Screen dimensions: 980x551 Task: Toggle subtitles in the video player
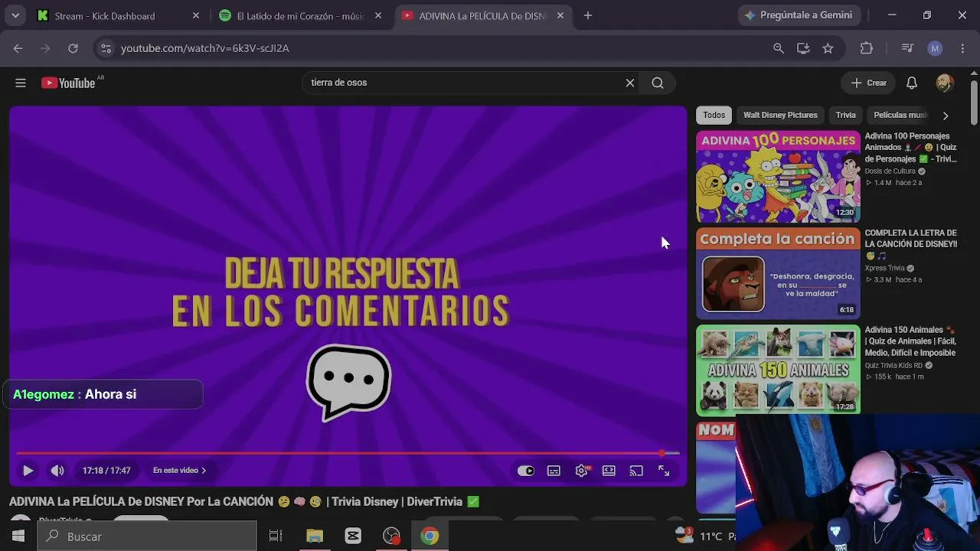554,471
